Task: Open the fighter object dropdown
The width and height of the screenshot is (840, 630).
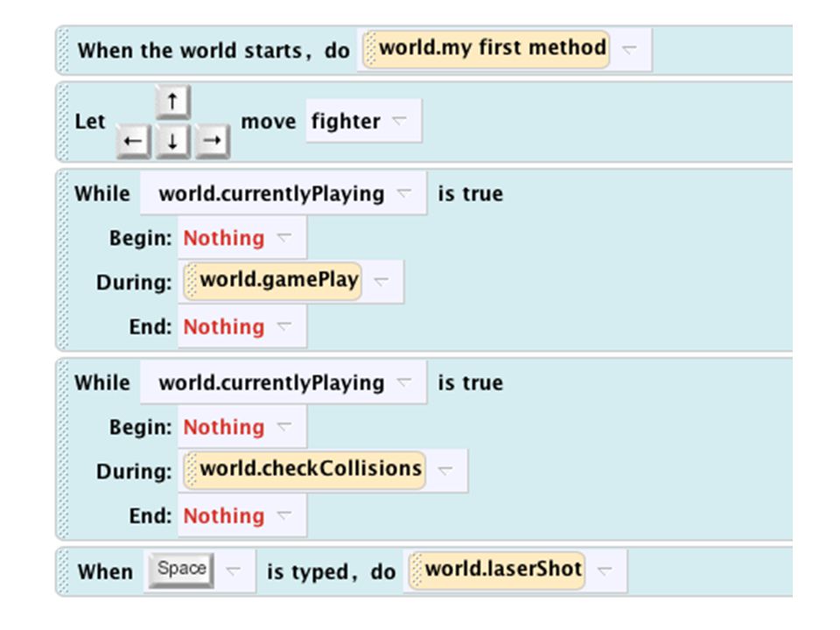Action: click(399, 121)
